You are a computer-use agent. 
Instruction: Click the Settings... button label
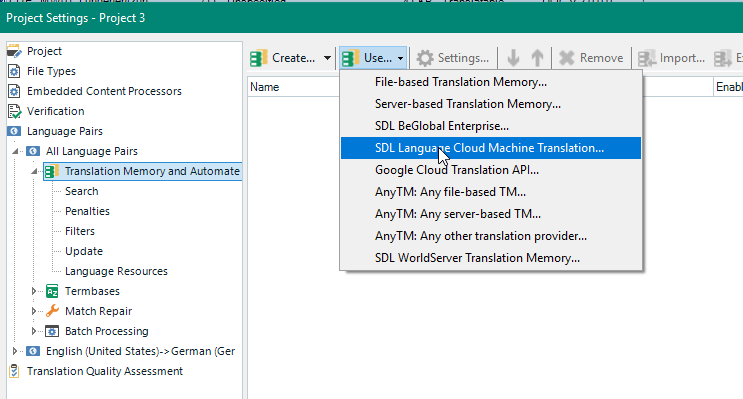click(x=463, y=58)
